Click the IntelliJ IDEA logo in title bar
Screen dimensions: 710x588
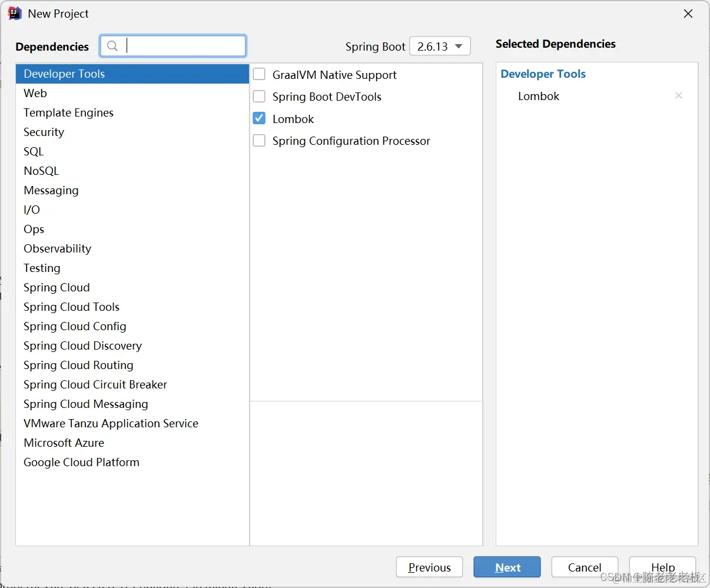click(15, 14)
